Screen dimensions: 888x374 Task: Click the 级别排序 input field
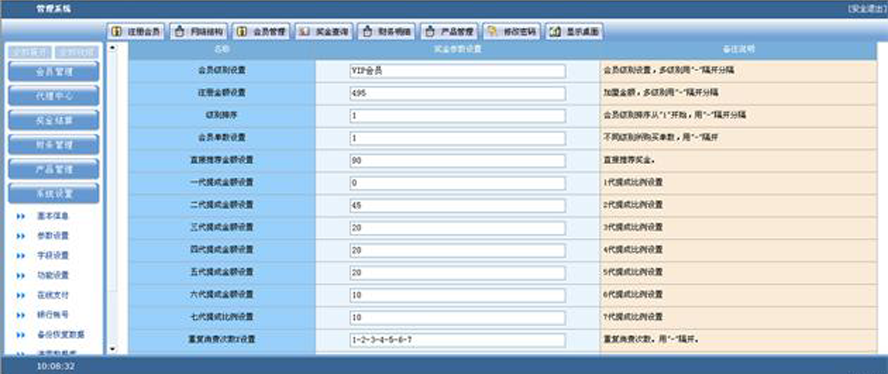[458, 116]
